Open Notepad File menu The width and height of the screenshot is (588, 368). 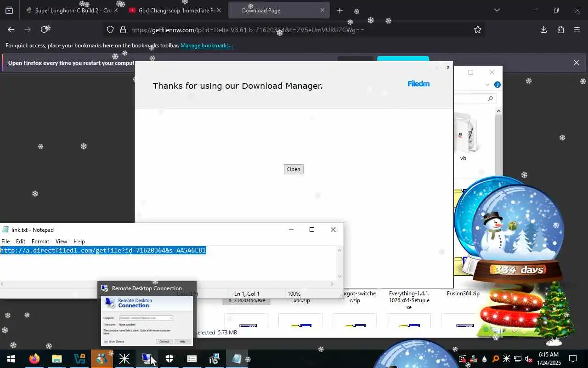coord(6,241)
